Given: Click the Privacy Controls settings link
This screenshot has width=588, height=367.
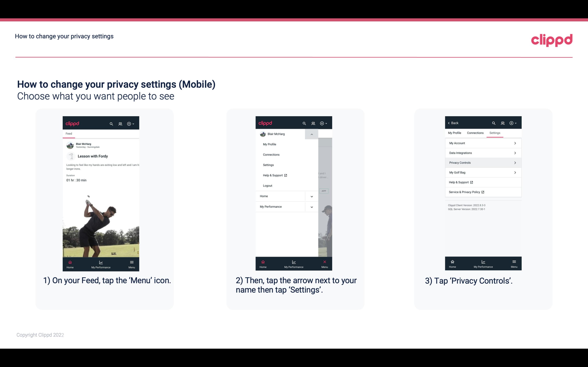Looking at the screenshot, I should (483, 162).
